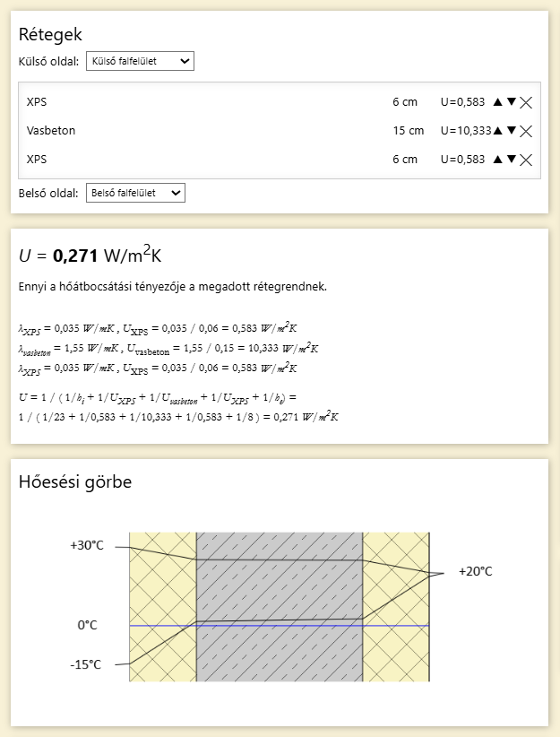
Task: Click the bold 0,271 U-value result
Action: coord(75,256)
